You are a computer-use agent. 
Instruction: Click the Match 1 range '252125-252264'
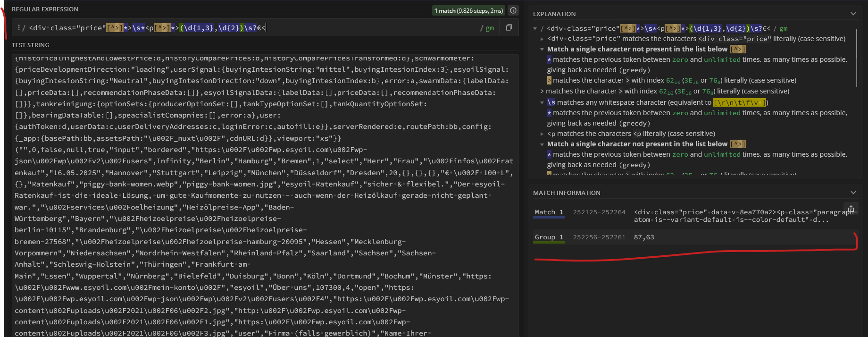[599, 212]
